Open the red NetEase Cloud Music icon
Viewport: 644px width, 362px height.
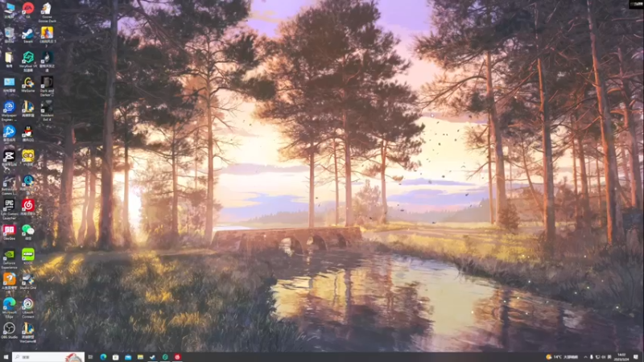point(28,208)
